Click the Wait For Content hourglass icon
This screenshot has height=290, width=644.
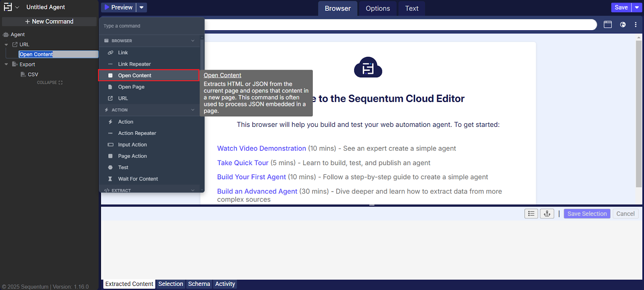click(x=110, y=179)
